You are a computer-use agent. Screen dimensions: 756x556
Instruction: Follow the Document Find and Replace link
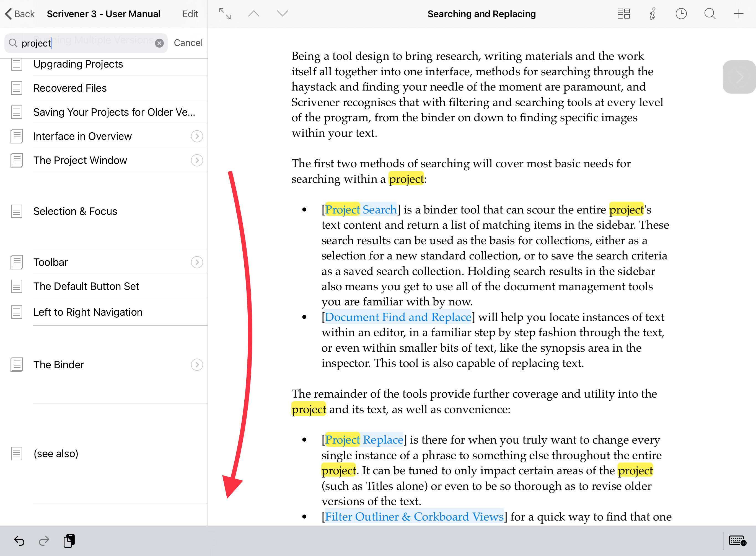click(398, 317)
